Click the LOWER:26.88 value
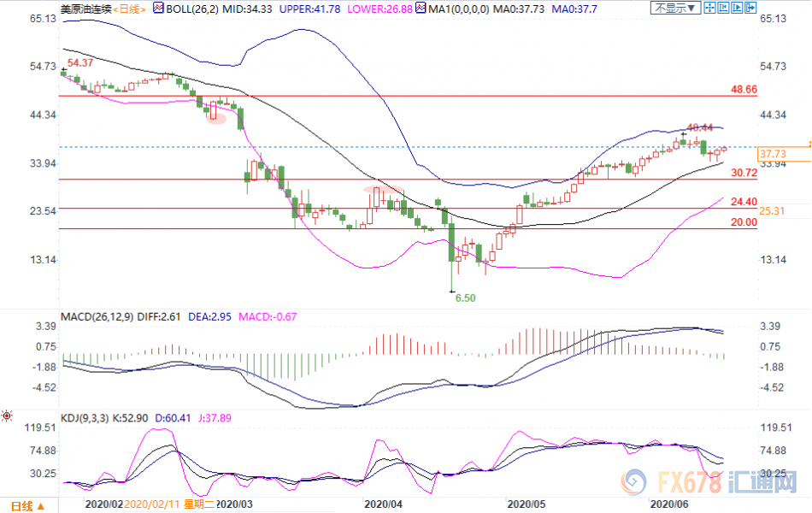812x513 pixels. click(x=380, y=9)
